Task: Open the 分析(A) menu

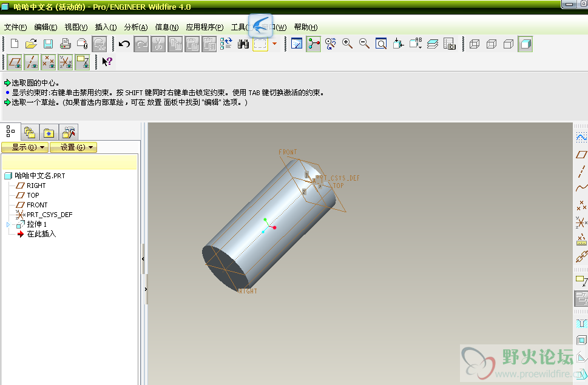Action: (136, 27)
